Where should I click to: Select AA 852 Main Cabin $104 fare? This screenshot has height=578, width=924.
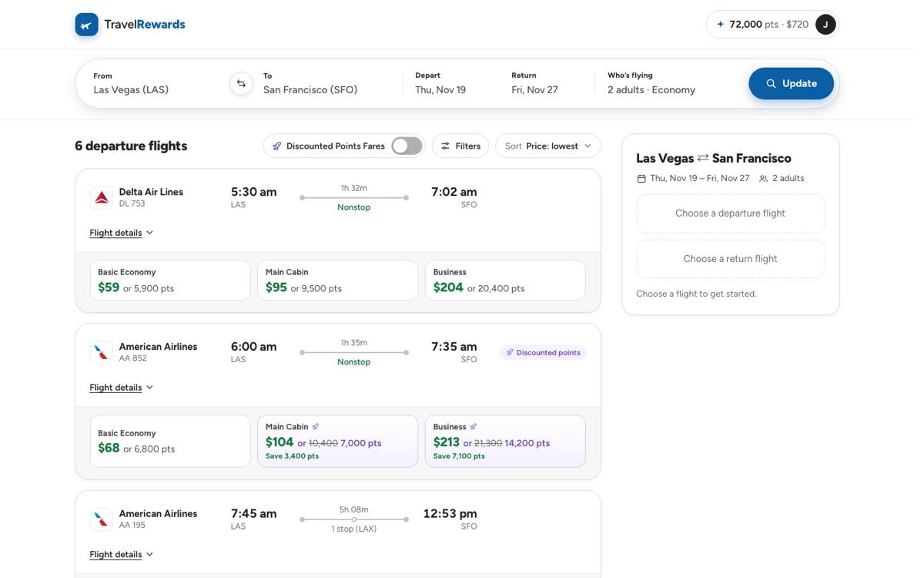pyautogui.click(x=338, y=442)
